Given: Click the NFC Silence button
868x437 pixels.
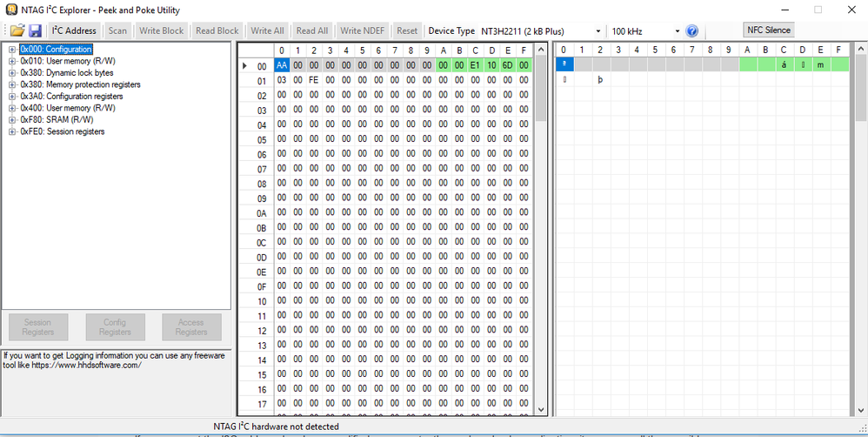Looking at the screenshot, I should coord(768,30).
